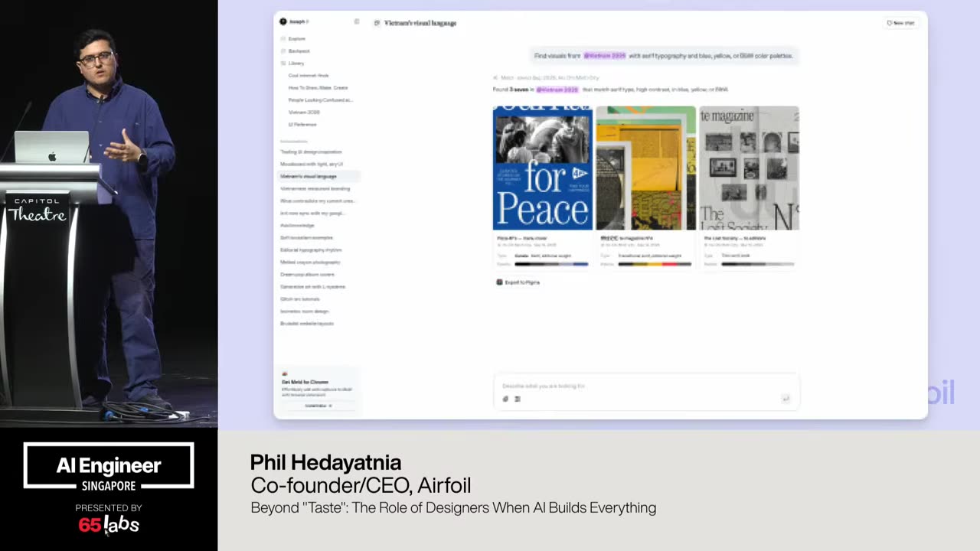This screenshot has width=980, height=551.
Task: Open How To Draw, Make, Create collection
Action: click(318, 87)
